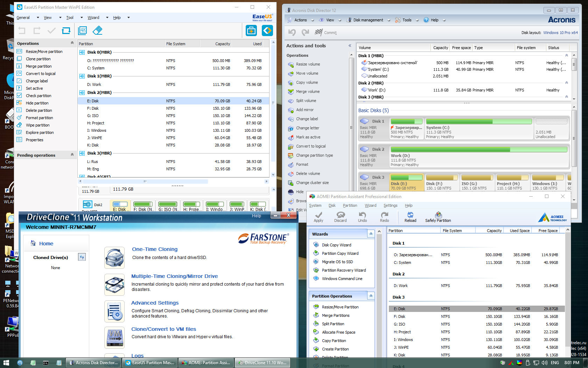The height and width of the screenshot is (368, 588).
Task: Click Merge volume icon in Acronis
Action: tap(290, 92)
